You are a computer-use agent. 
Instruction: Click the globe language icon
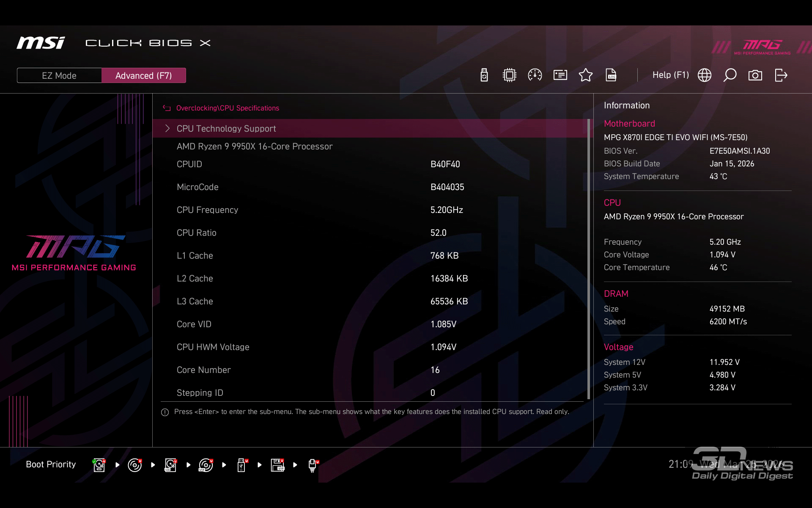click(705, 75)
